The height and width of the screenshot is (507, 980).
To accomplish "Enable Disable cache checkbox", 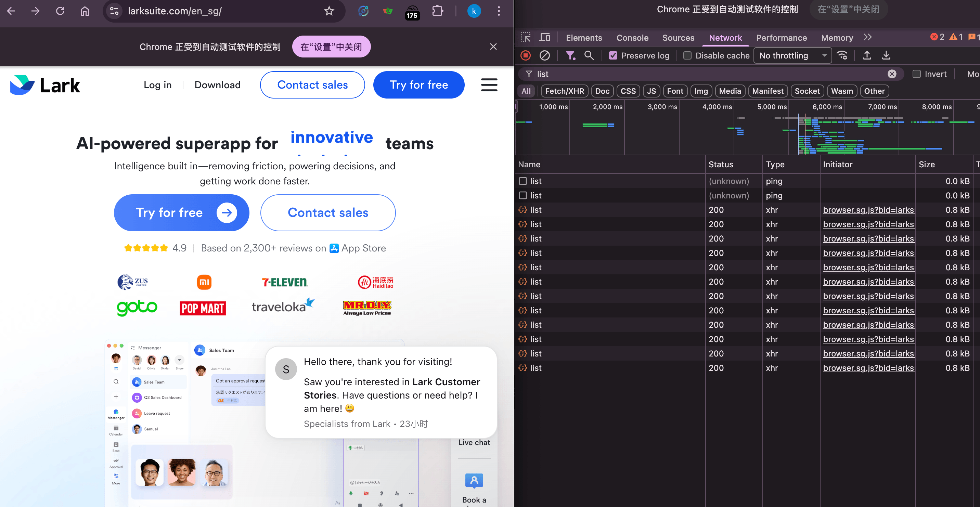I will [x=687, y=55].
